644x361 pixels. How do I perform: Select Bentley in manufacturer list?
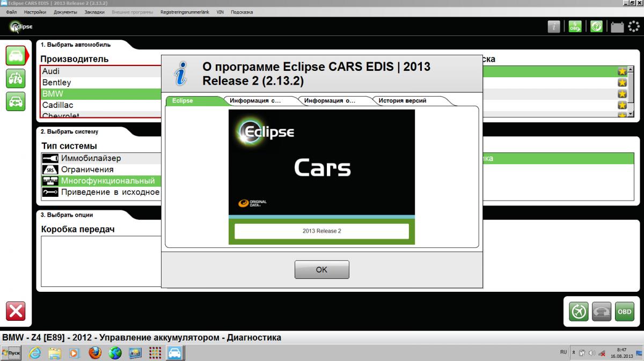click(x=101, y=83)
